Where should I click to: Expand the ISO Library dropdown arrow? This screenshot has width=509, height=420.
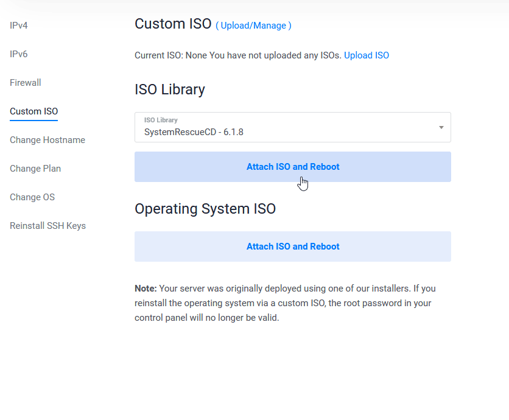[x=441, y=127]
